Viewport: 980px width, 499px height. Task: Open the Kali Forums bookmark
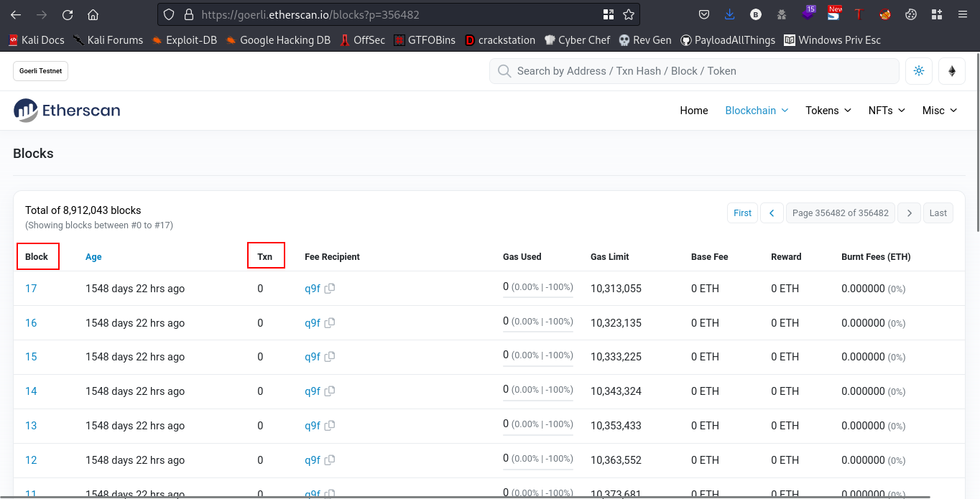click(x=108, y=40)
